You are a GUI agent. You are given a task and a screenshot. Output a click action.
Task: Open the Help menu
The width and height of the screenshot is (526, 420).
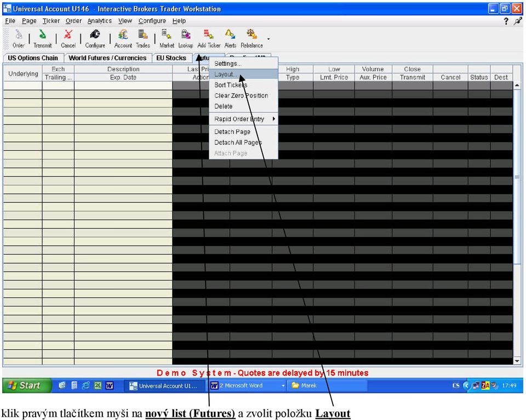tap(179, 21)
